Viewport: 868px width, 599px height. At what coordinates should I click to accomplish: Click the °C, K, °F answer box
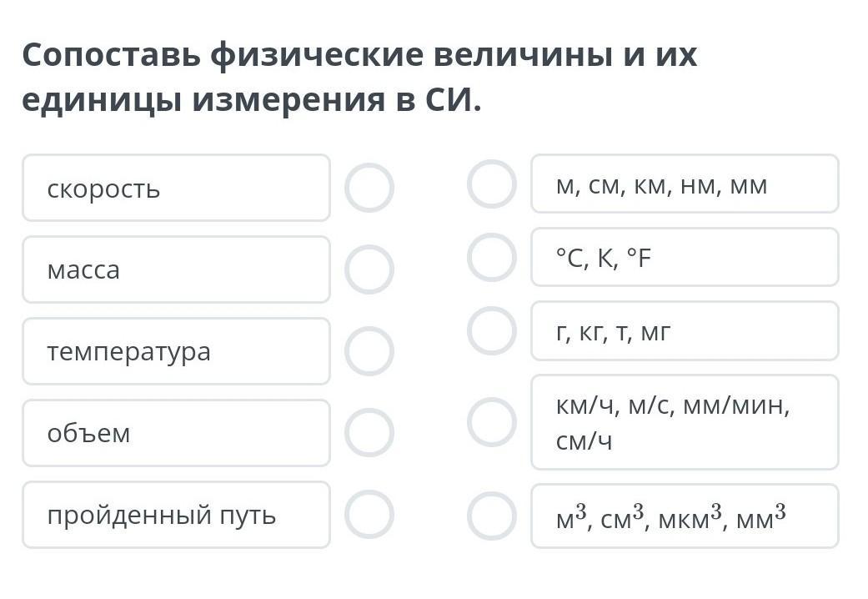pos(685,258)
